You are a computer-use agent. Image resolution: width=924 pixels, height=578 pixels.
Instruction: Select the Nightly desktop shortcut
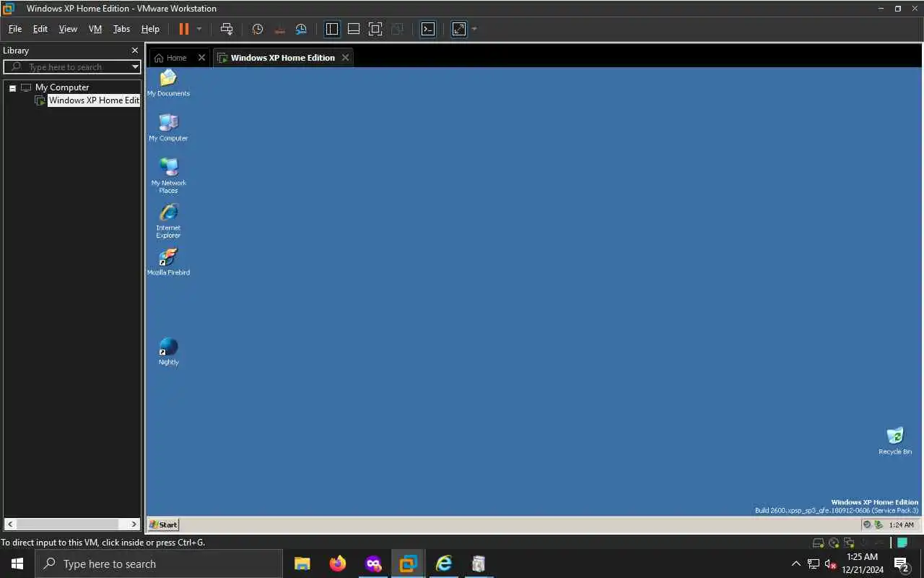click(x=168, y=351)
